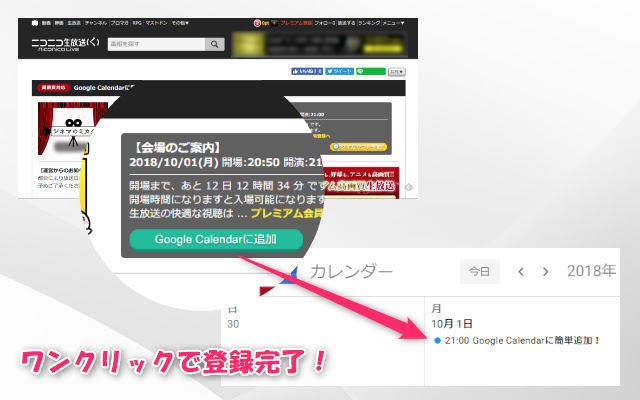Go to the next calendar period
The width and height of the screenshot is (640, 400).
545,271
